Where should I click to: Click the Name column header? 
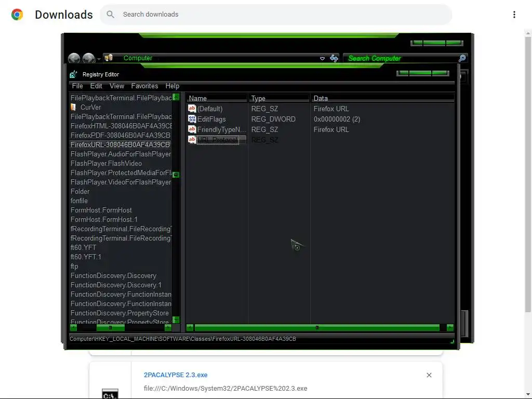coord(217,98)
